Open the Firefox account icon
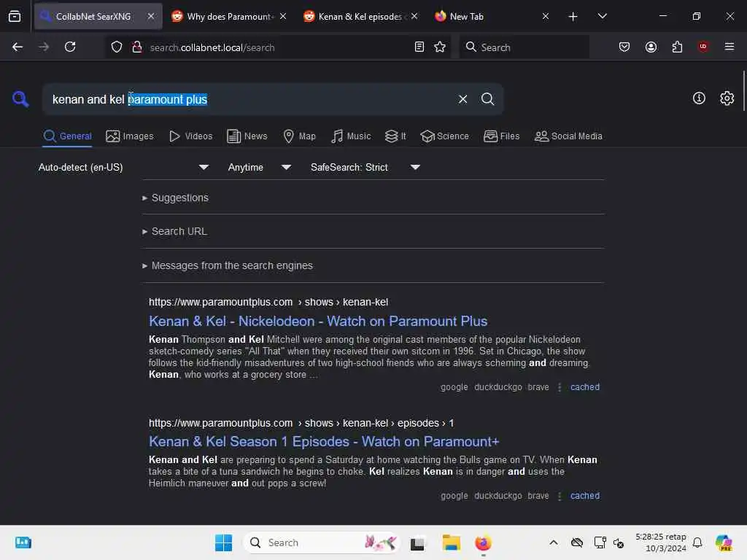 click(x=651, y=47)
